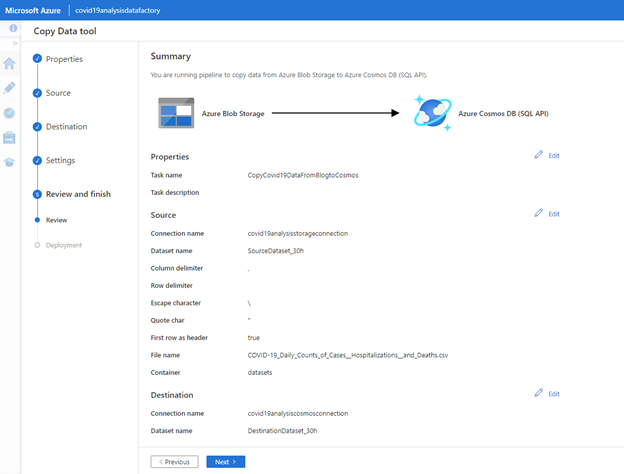Click source connection covid19analysisstorageconnection
Screen dimensions: 624x474
tap(298, 233)
